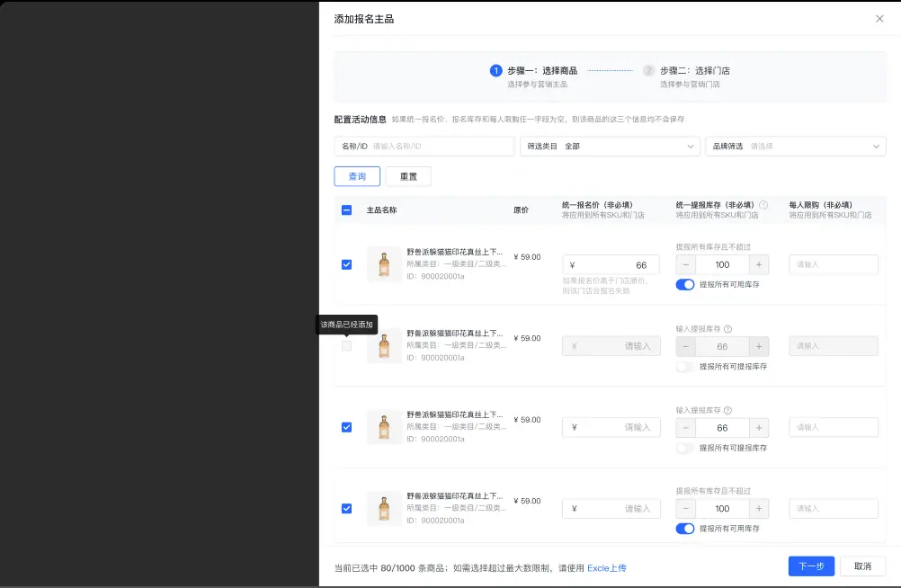
Task: Open the 筛选类目 dropdown showing 全部
Action: tap(610, 146)
